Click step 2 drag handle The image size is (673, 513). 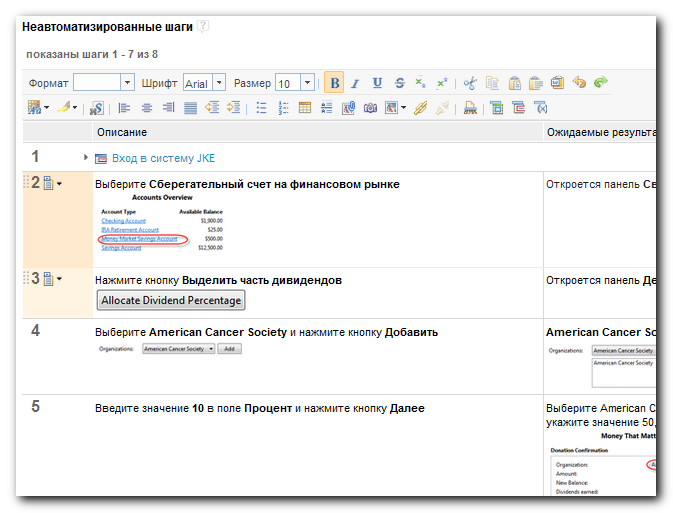click(26, 182)
